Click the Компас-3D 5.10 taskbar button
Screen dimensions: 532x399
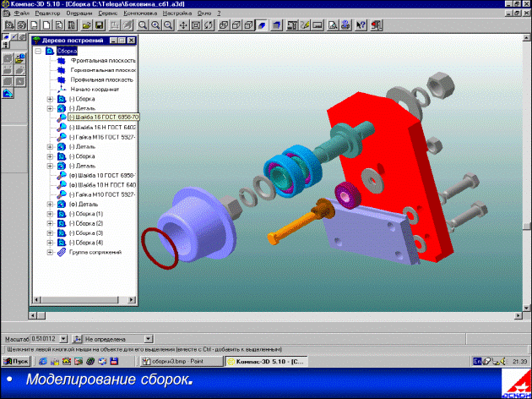pos(267,361)
